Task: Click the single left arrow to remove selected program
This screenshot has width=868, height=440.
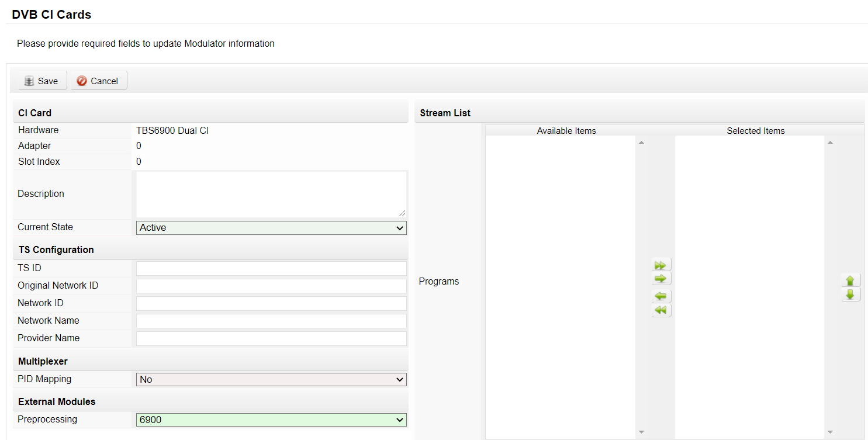Action: click(x=661, y=296)
